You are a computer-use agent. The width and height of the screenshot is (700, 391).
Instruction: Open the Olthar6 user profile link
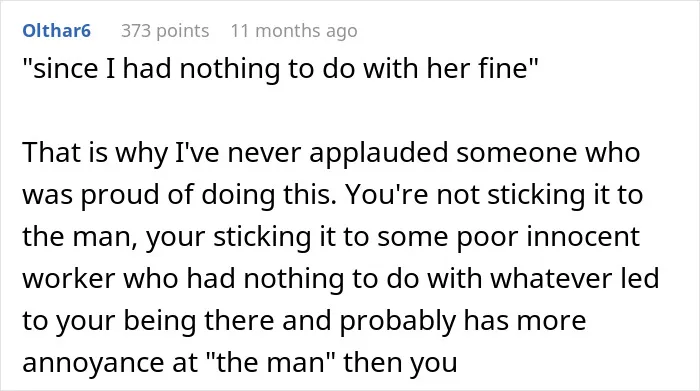coord(57,31)
